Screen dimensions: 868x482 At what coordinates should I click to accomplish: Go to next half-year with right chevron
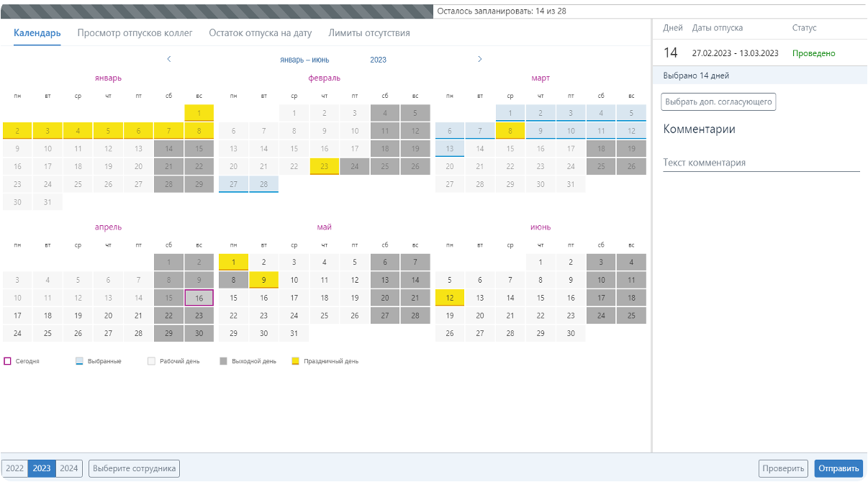click(480, 59)
